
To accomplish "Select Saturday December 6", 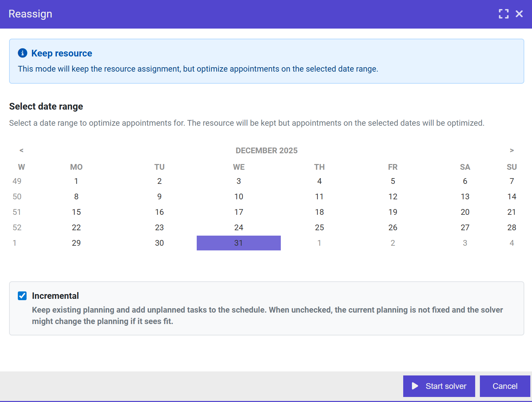I will (x=465, y=181).
